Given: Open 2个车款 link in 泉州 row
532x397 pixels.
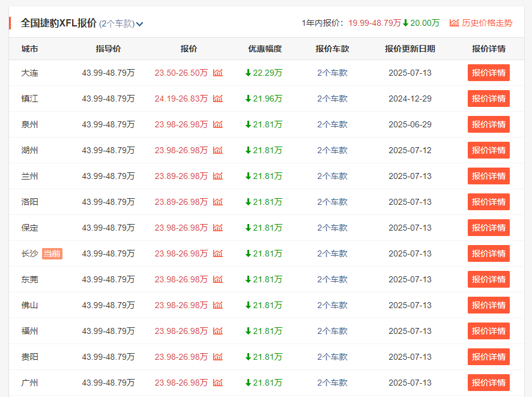Looking at the screenshot, I should pos(332,124).
